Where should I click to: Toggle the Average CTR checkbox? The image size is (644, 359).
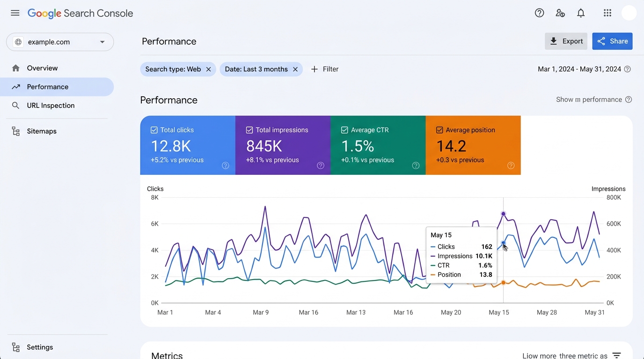(x=344, y=130)
